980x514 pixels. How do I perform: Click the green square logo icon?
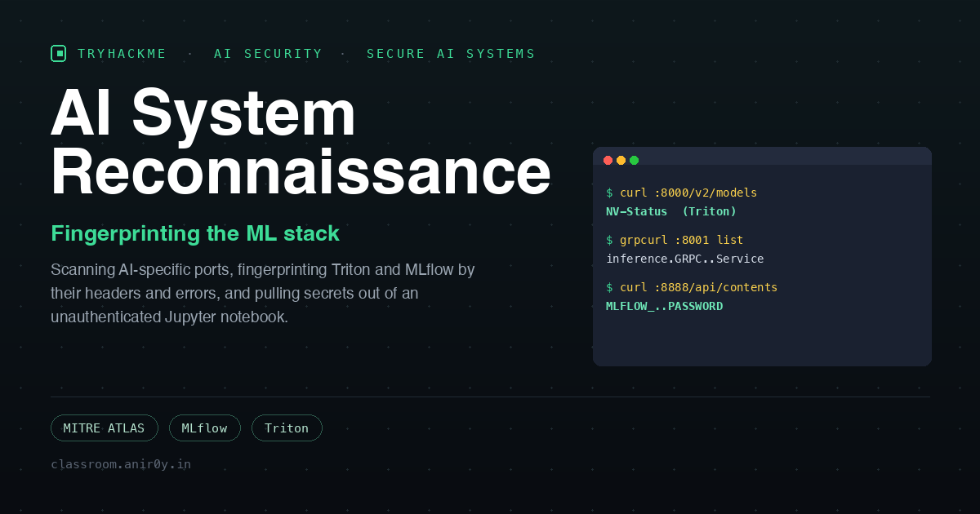point(58,54)
